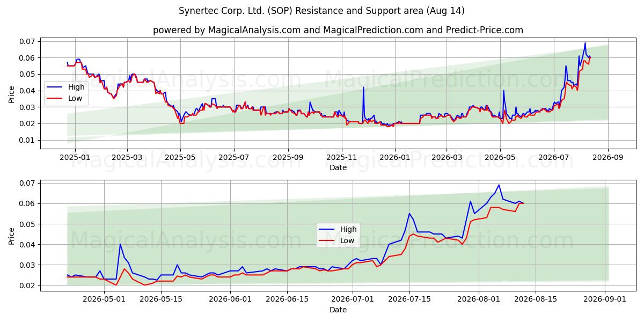Click the '2026-06-01' tick label on bottom chart
Viewport: 644px width, 322px height.
tap(230, 299)
